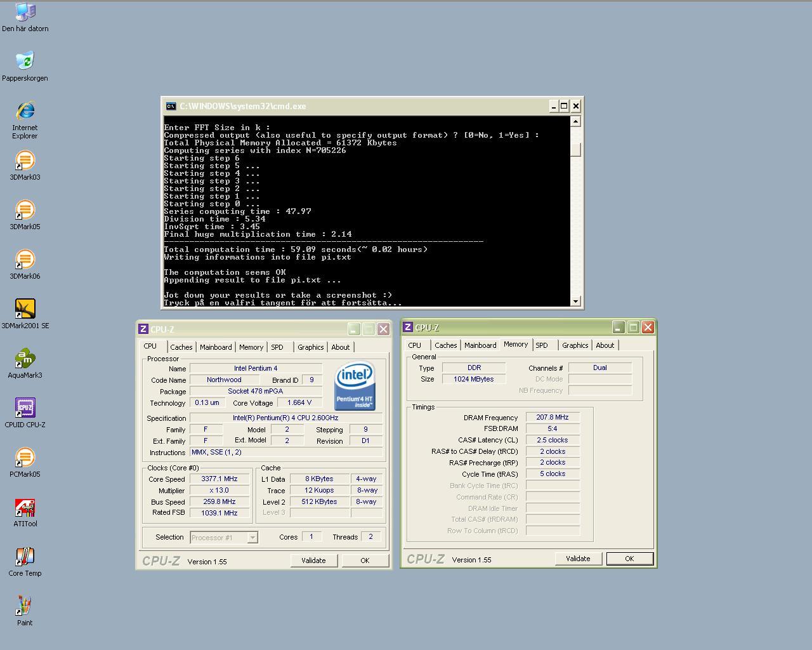Switch to Mainboard tab in left CPU-Z
812x650 pixels.
(216, 347)
